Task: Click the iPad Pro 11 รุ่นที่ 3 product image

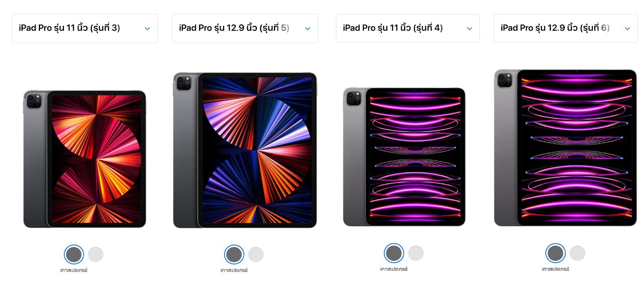Action: click(x=85, y=159)
